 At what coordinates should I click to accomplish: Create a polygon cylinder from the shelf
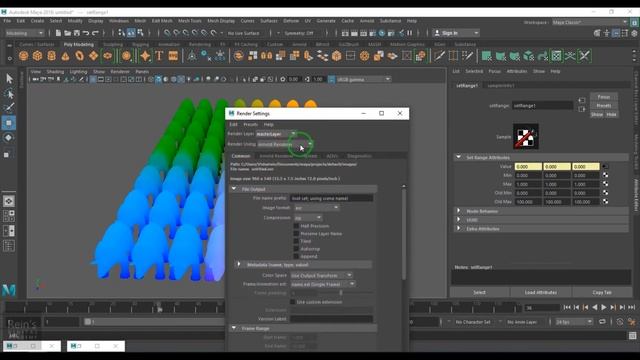(x=51, y=56)
